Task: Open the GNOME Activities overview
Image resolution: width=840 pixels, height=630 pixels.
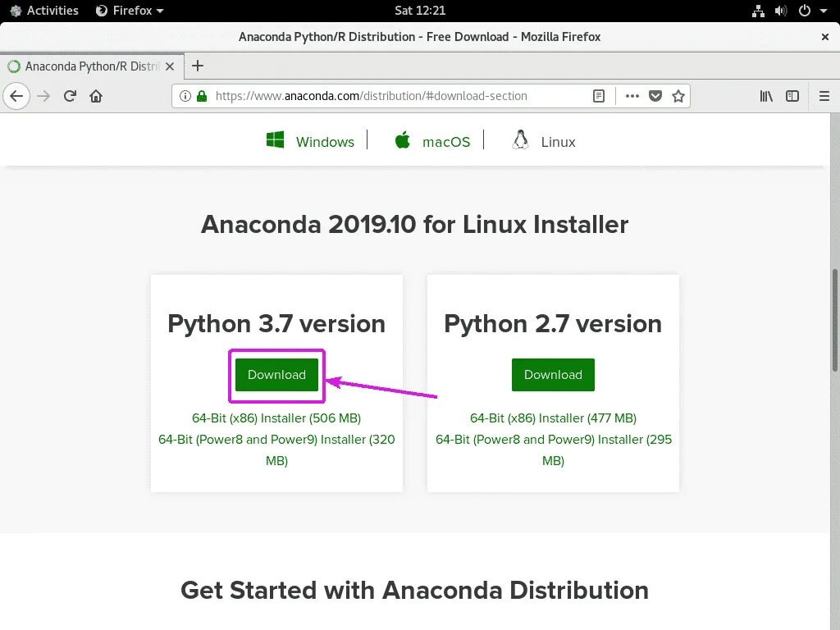Action: [x=44, y=11]
